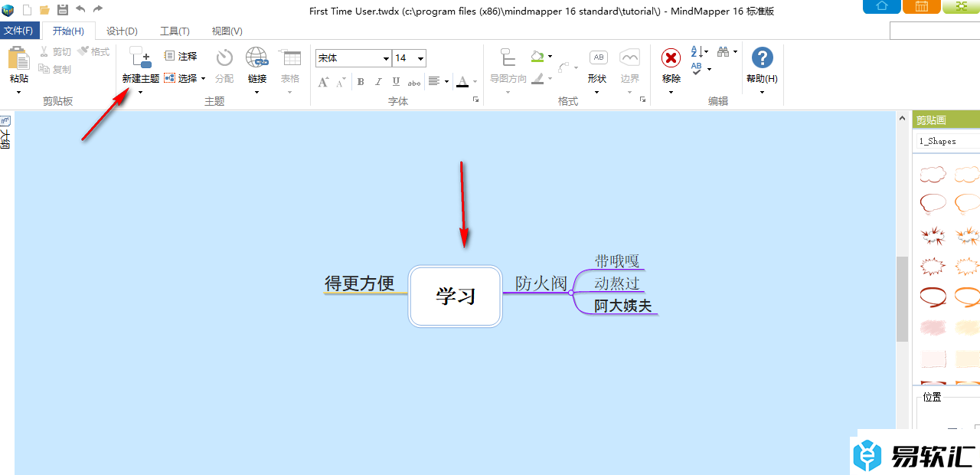This screenshot has height=475, width=980.
Task: Click the Boundary (边界) icon
Action: [x=630, y=57]
